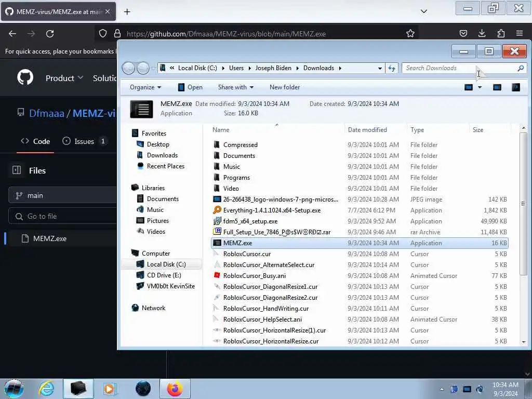Open the Firefox Pocket save icon
This screenshot has width=532, height=399.
point(463,33)
